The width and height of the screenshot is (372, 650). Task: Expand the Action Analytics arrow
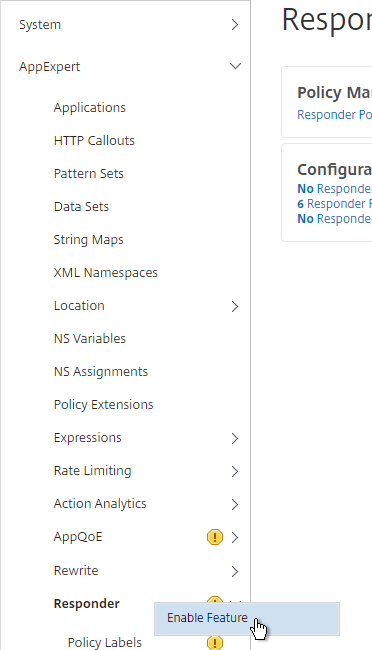coord(235,504)
